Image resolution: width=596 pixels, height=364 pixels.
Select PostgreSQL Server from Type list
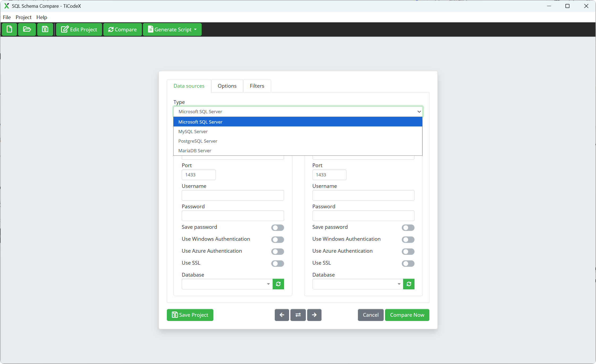point(198,141)
